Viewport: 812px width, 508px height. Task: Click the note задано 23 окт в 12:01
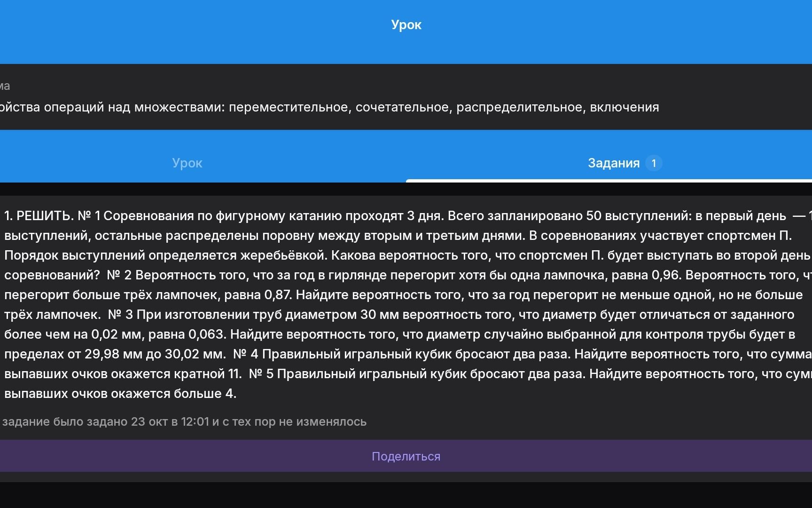pos(184,421)
